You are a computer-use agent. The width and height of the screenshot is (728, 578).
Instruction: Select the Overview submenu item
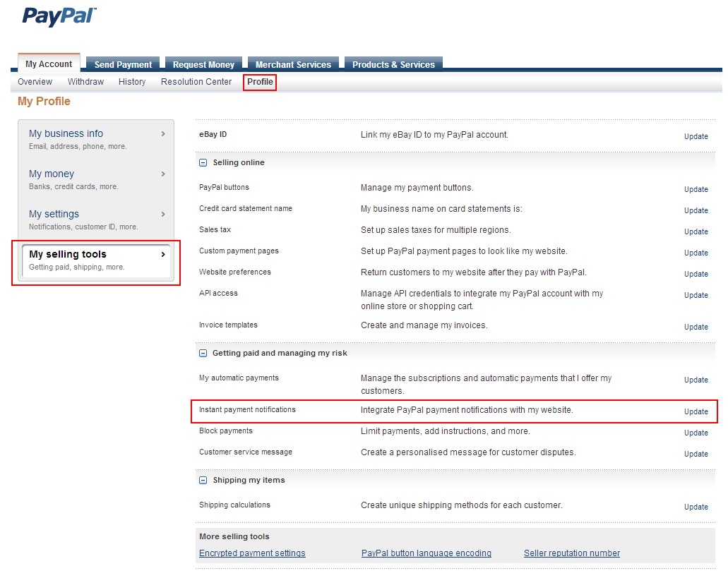click(35, 82)
